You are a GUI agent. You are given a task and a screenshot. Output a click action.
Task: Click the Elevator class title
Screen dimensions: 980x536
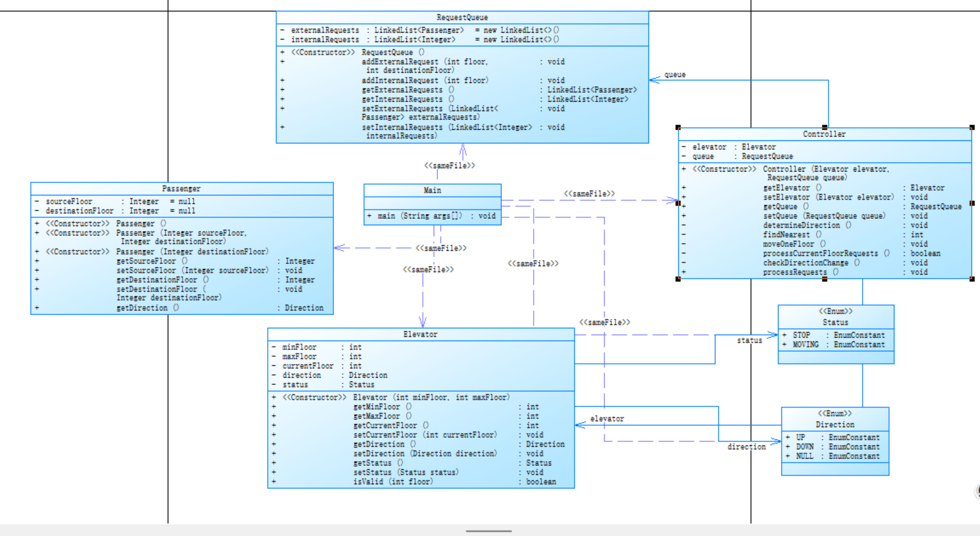[420, 335]
